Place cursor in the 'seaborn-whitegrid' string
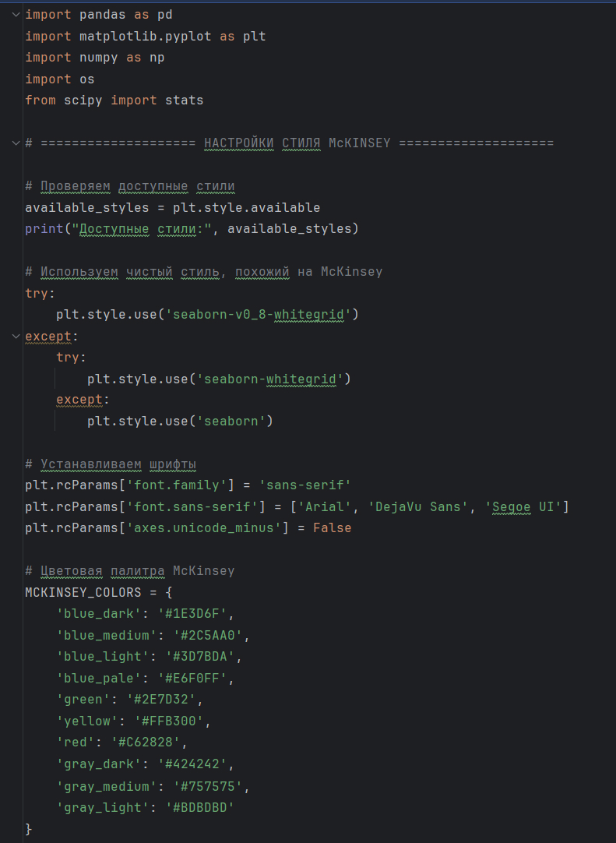This screenshot has height=843, width=616. [x=269, y=379]
